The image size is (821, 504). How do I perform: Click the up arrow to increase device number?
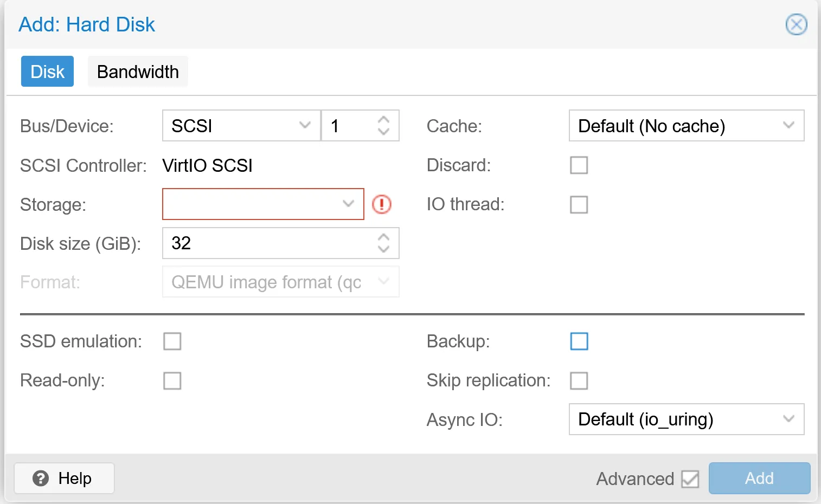(383, 120)
